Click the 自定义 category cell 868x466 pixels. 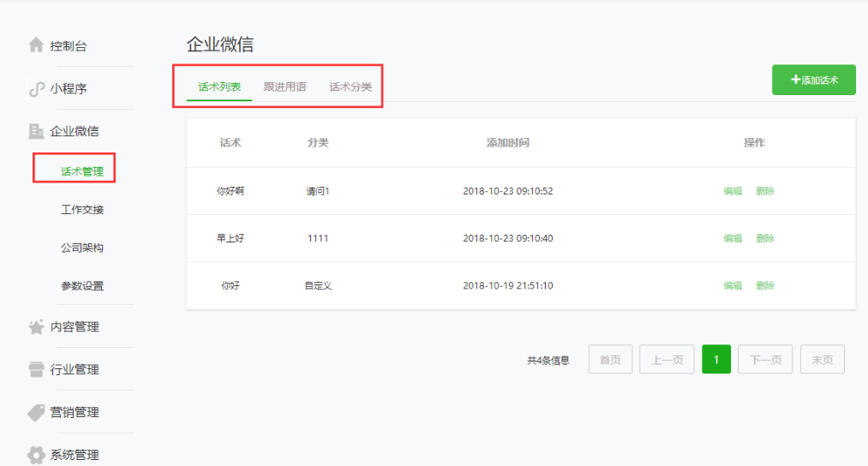pyautogui.click(x=318, y=285)
